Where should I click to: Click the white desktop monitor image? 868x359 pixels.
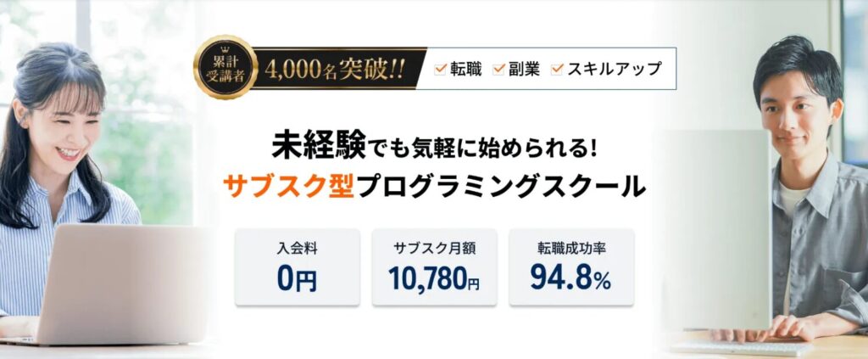pos(716,230)
